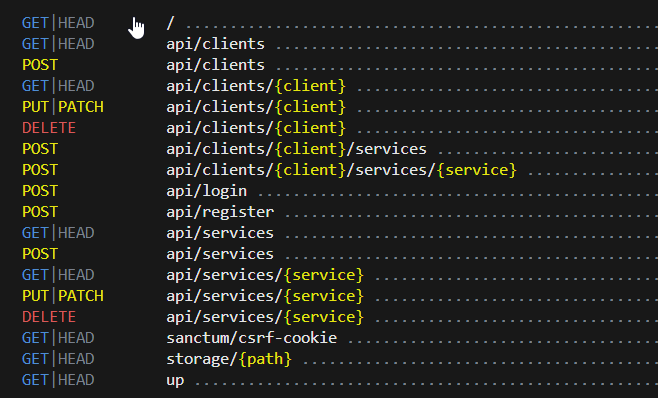Select the 'up' health route
This screenshot has height=398, width=658.
pyautogui.click(x=175, y=380)
